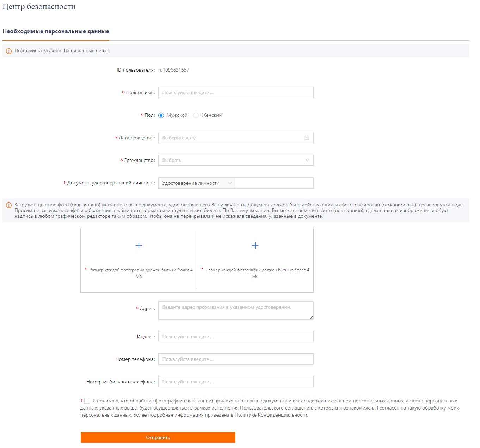Switch to Необходимые персональные данные tab
The image size is (480, 448).
click(56, 31)
